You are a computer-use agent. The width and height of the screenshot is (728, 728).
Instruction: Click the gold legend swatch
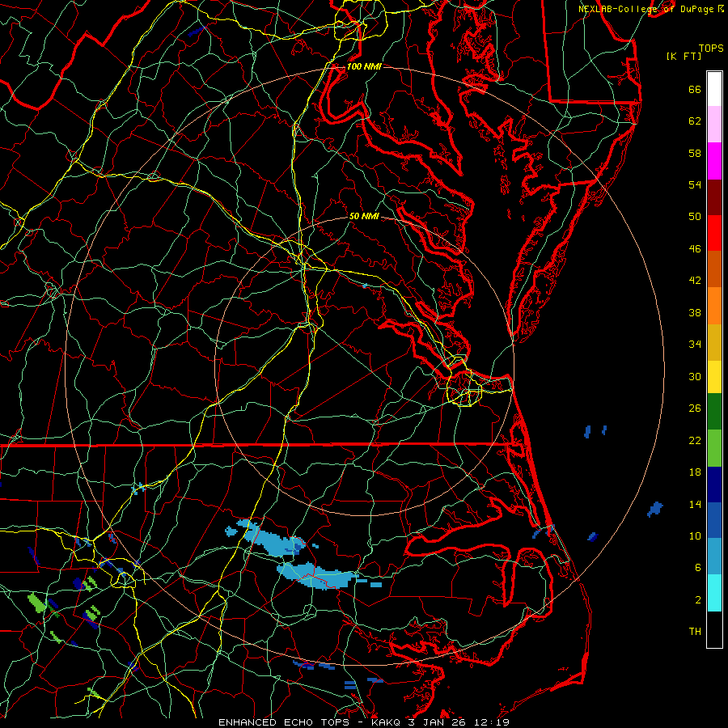(714, 342)
